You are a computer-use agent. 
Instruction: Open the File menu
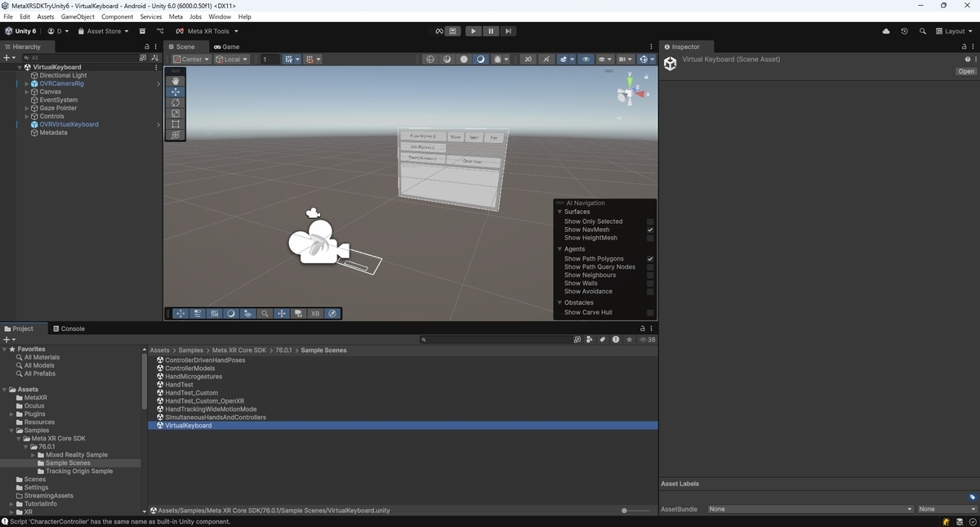(x=8, y=16)
